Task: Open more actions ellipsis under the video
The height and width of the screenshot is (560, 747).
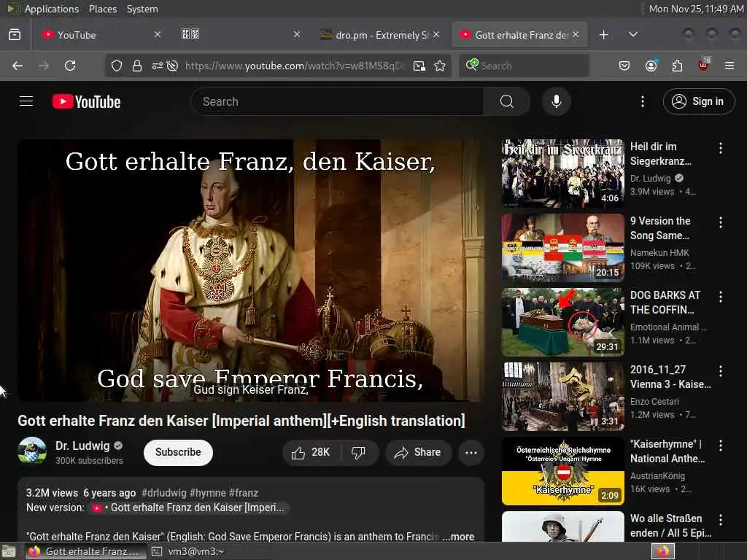Action: point(471,452)
